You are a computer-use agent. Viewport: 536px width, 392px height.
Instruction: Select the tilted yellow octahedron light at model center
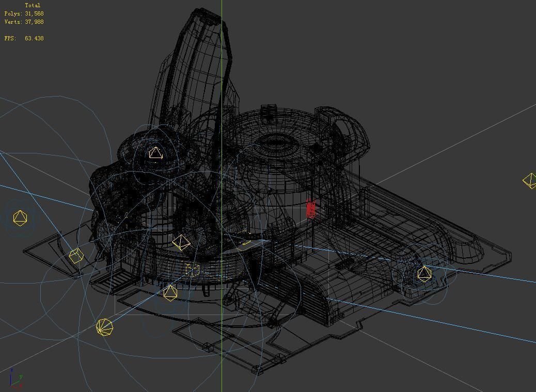point(181,242)
